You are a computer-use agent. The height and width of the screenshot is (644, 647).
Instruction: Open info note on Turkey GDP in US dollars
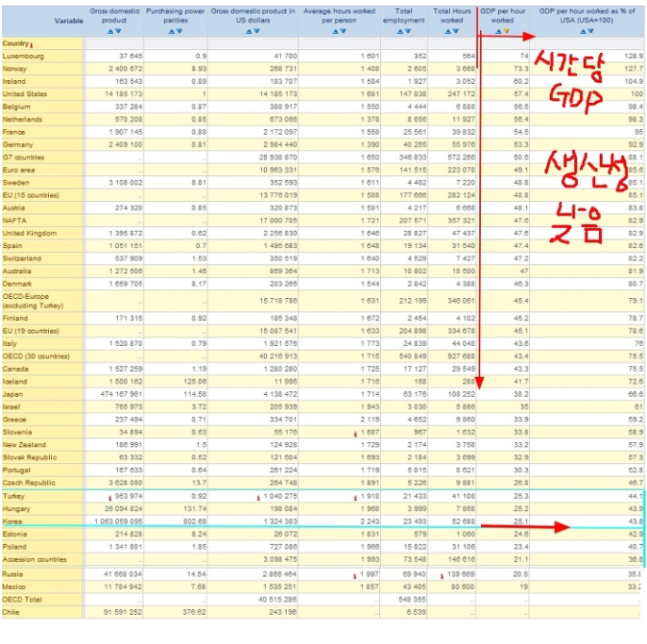click(258, 498)
